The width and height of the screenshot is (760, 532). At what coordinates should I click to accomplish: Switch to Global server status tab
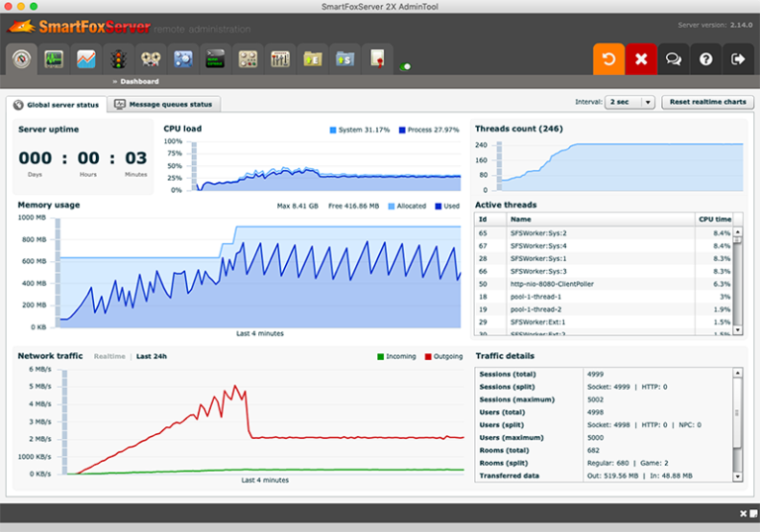tap(56, 105)
